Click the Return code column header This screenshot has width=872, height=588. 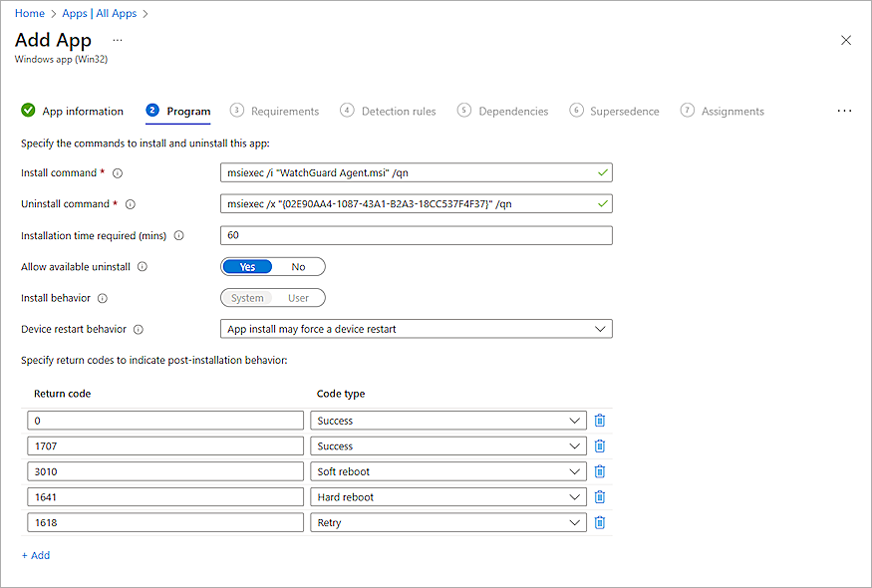[x=62, y=394]
